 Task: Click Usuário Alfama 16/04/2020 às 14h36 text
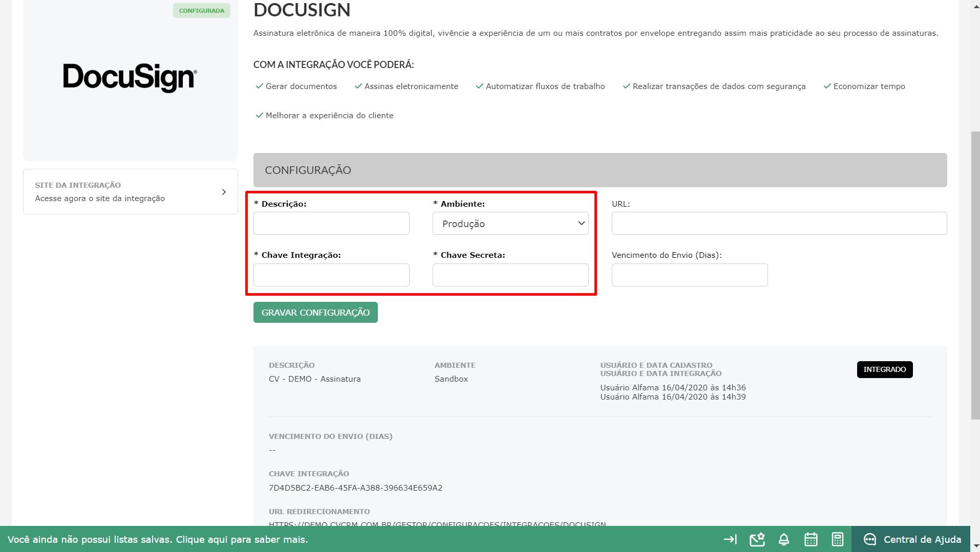(673, 388)
